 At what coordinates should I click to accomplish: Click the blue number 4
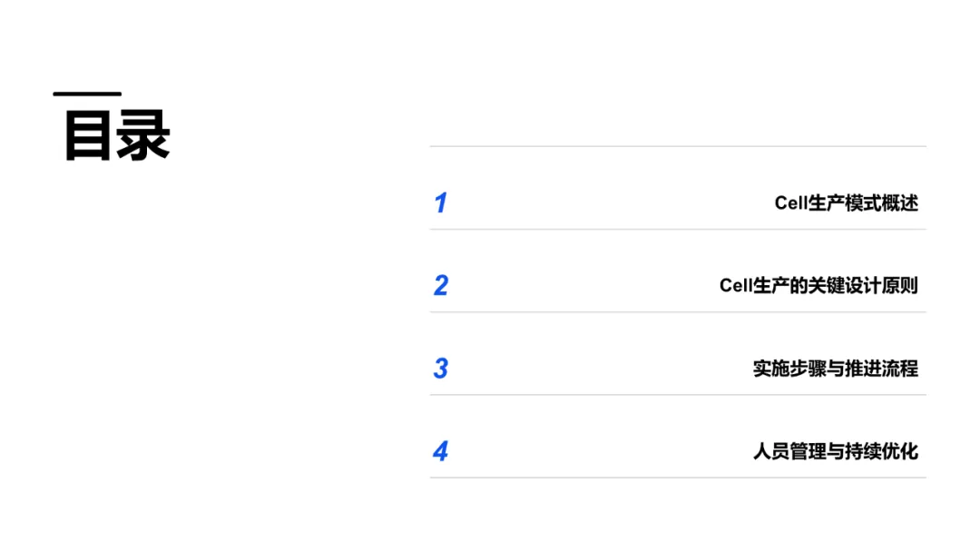(x=441, y=450)
